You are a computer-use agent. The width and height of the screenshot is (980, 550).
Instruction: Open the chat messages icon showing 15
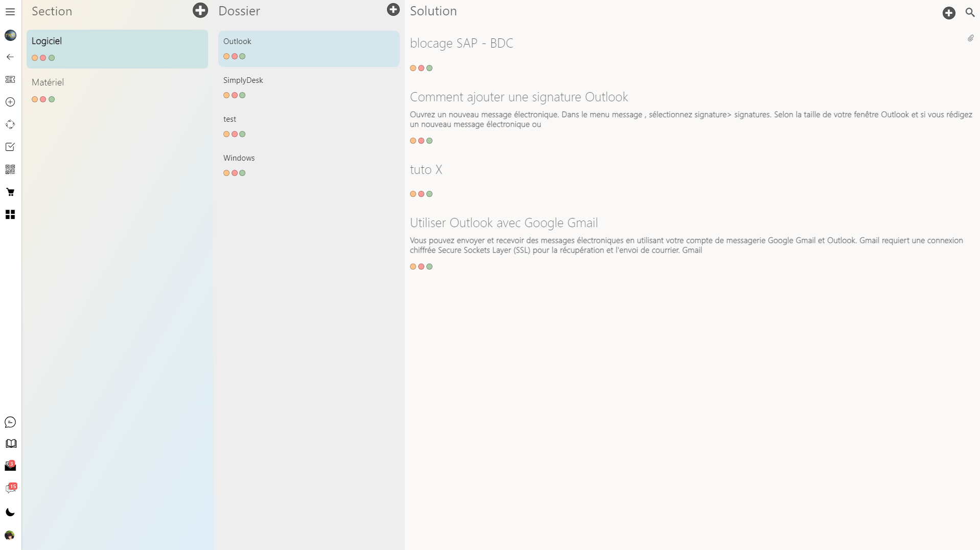[x=10, y=489]
